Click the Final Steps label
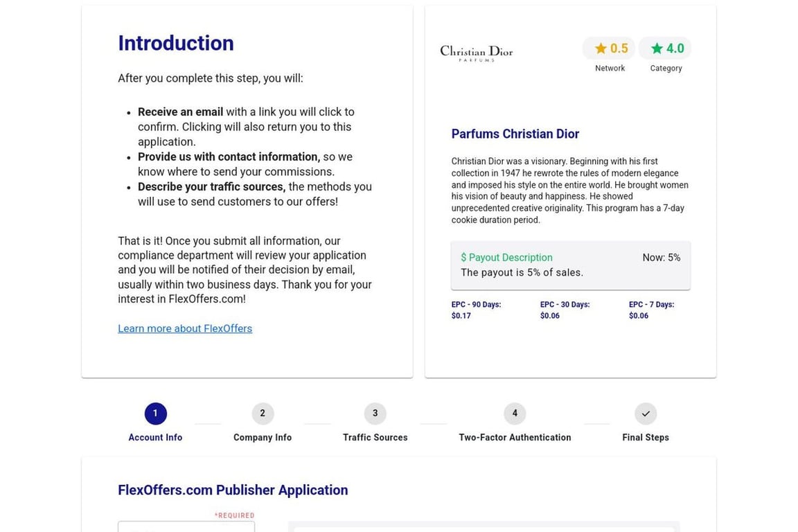This screenshot has height=532, width=798. pyautogui.click(x=646, y=437)
